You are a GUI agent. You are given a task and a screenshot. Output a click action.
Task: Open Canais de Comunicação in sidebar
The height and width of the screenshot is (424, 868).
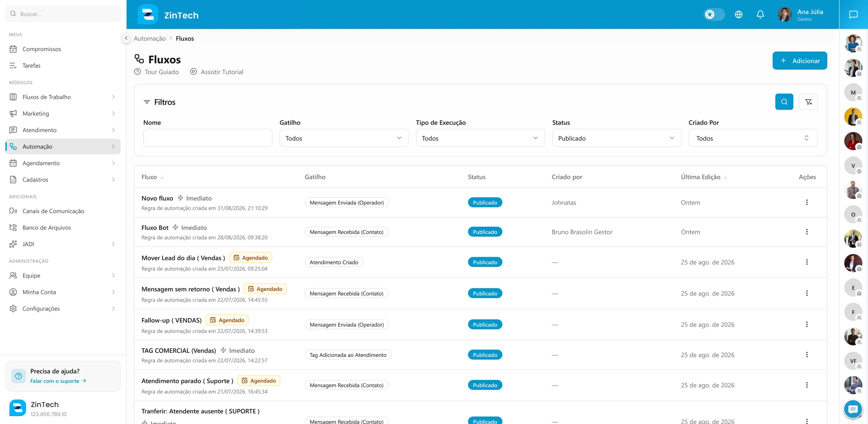[x=63, y=211]
